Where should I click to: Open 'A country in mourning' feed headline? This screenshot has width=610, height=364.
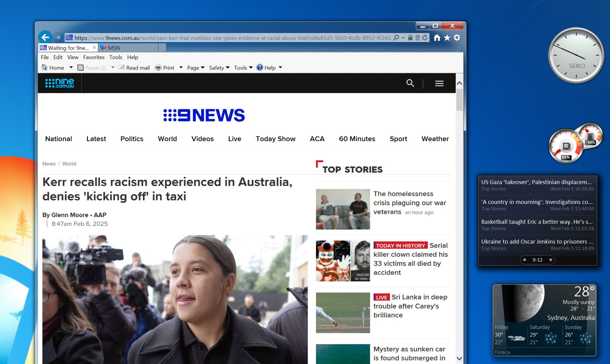pos(537,202)
